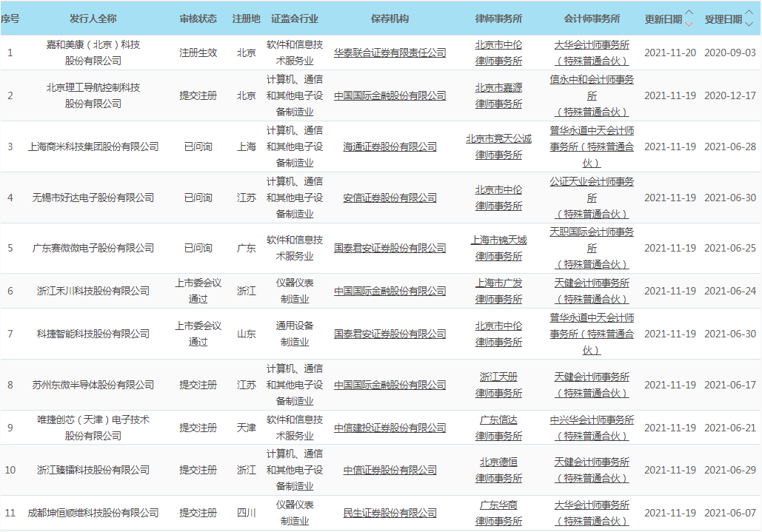Select the 上海市广发律师事务所 link
Viewport: 762px width, 532px height.
pyautogui.click(x=498, y=291)
